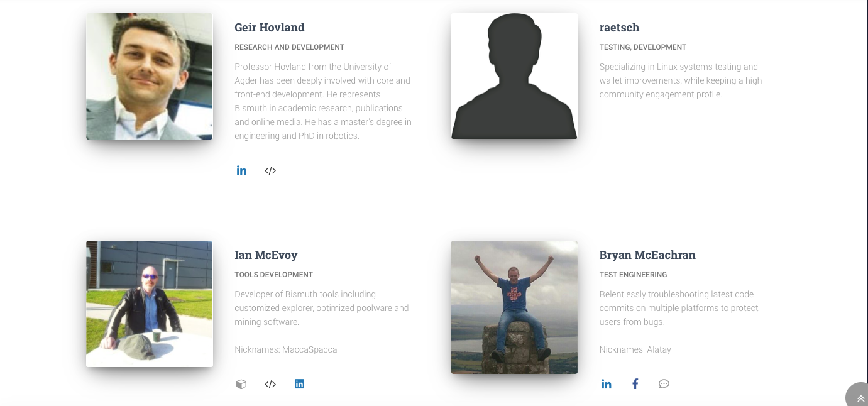Click the scroll-to-top arrow button
This screenshot has width=868, height=406.
coord(857,395)
